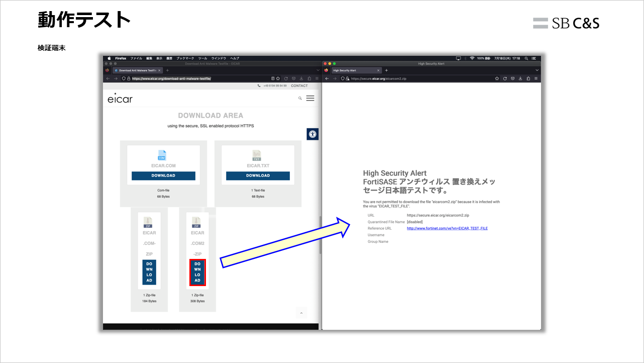Viewport: 644px width, 363px height.
Task: Open the ツール menu
Action: (202, 58)
